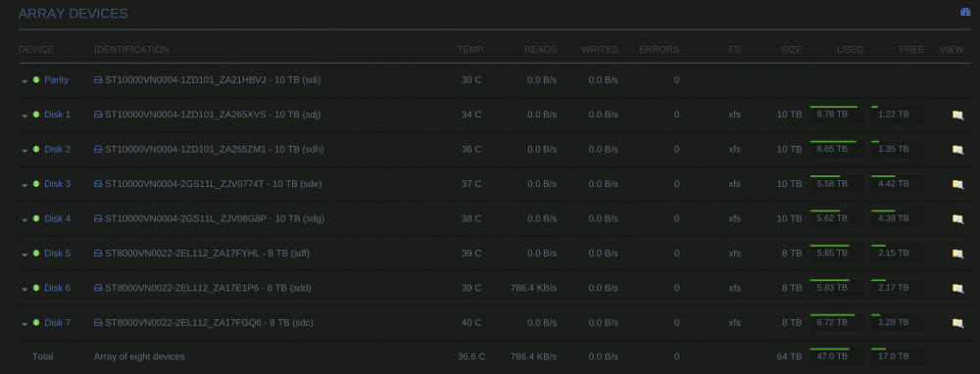Open the Disk 6 dropdown arrow
The height and width of the screenshot is (374, 980).
coord(24,289)
